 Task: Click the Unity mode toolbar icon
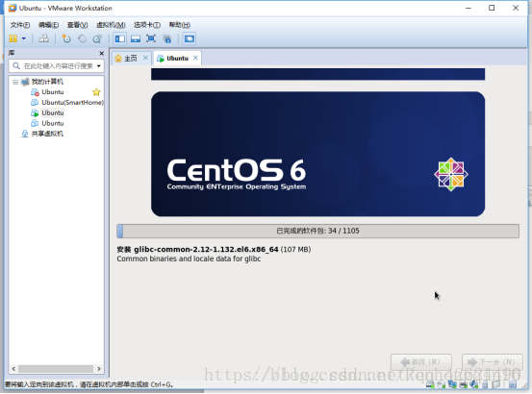[167, 38]
